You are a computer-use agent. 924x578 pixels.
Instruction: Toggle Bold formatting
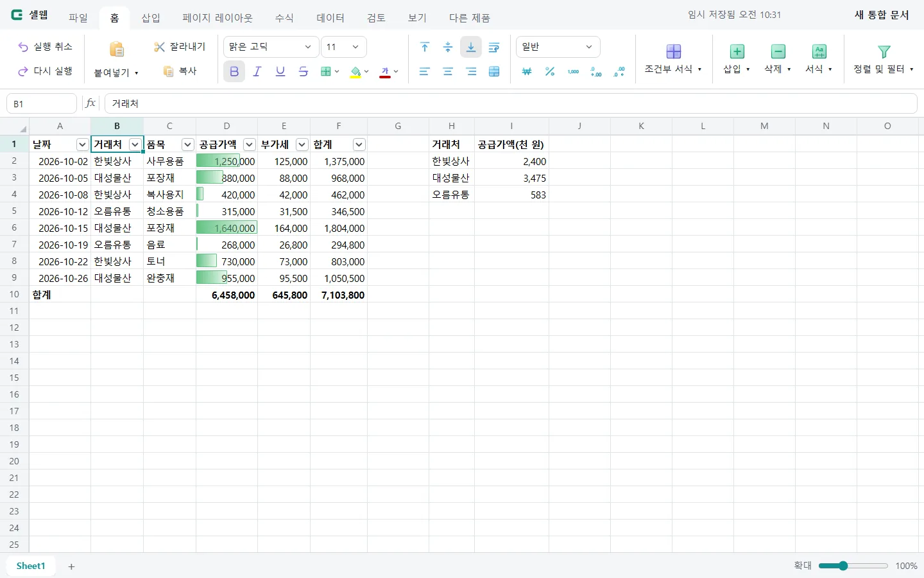(234, 71)
